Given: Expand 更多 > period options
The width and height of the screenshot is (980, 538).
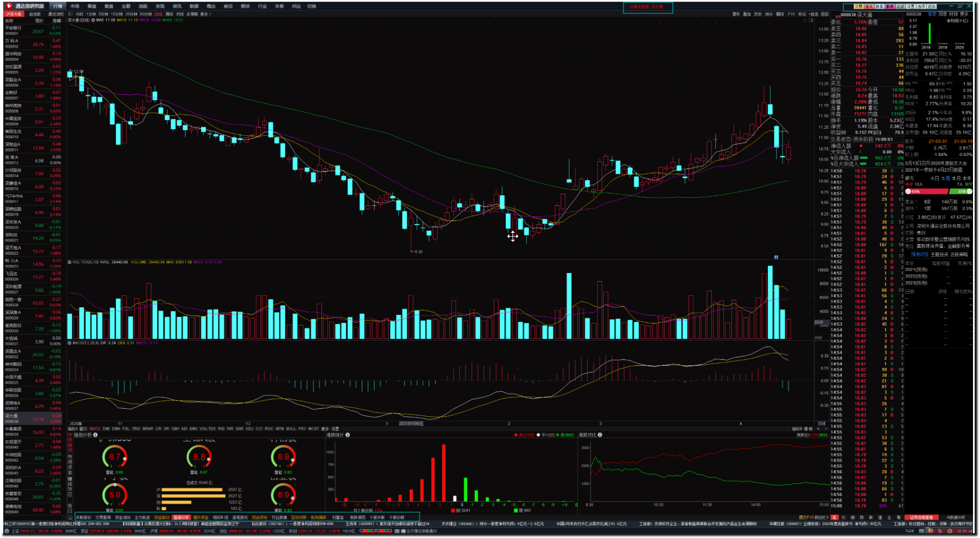Looking at the screenshot, I should click(x=206, y=14).
